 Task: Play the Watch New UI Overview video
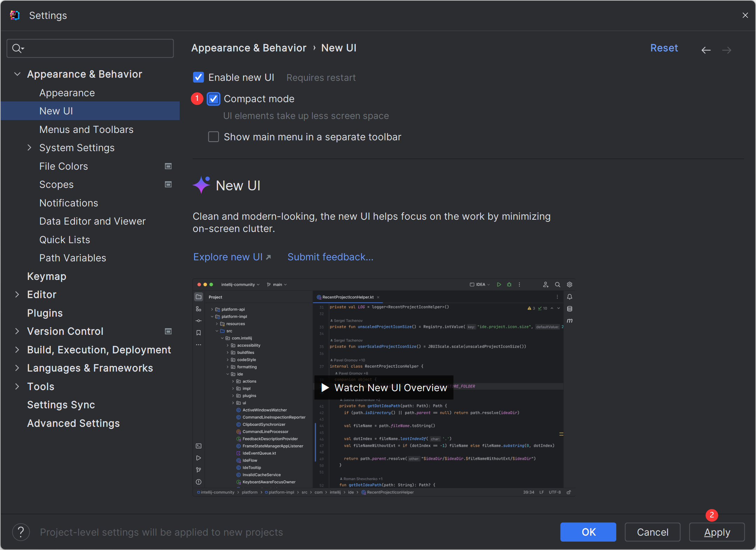point(384,388)
